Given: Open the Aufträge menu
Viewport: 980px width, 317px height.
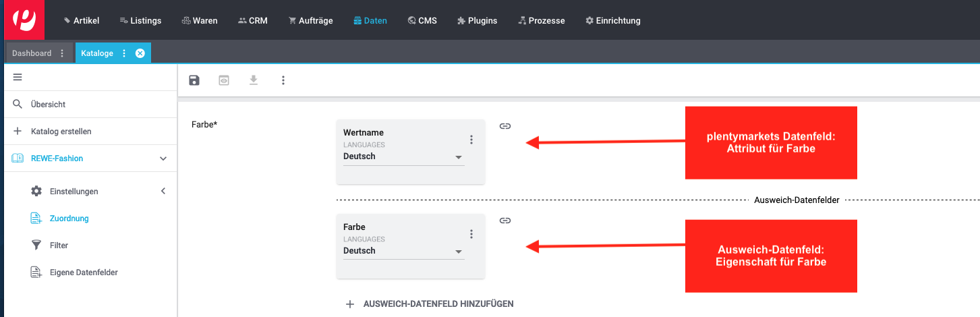Looking at the screenshot, I should point(311,20).
